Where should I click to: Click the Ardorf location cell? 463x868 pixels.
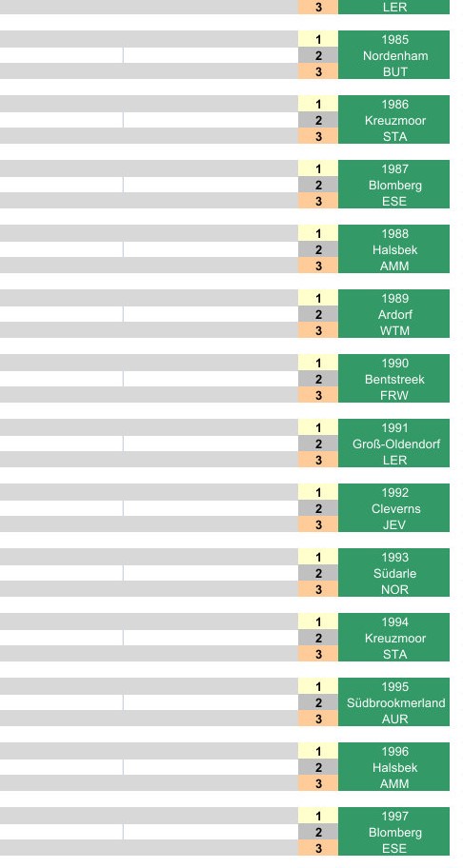(x=393, y=314)
